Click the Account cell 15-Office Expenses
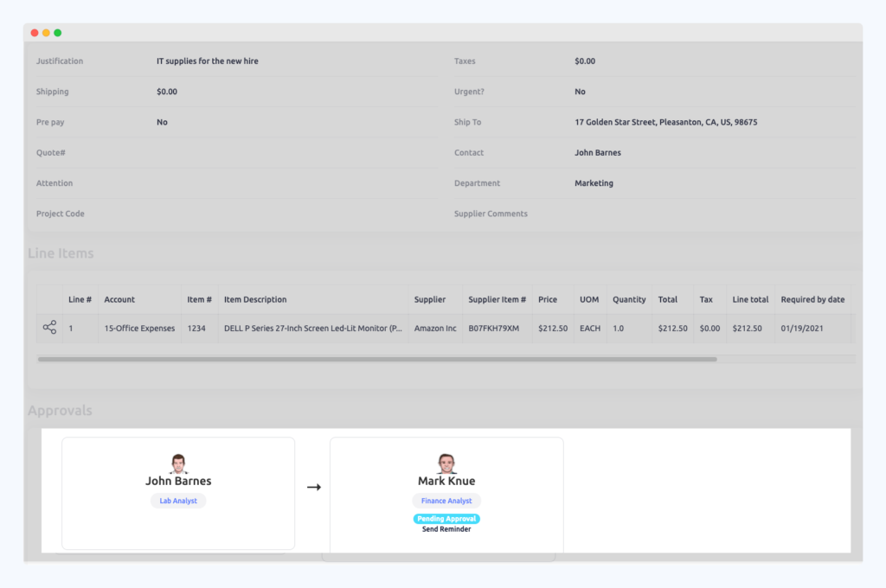 139,328
